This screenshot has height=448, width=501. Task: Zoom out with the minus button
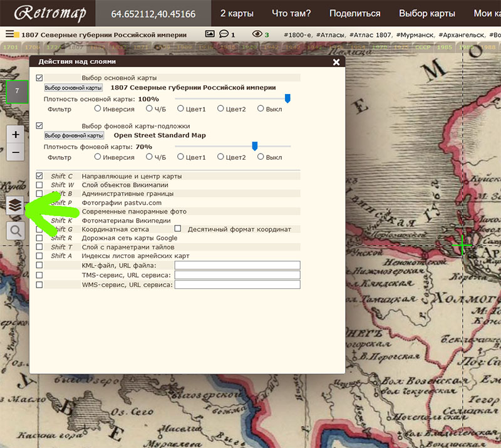(16, 152)
